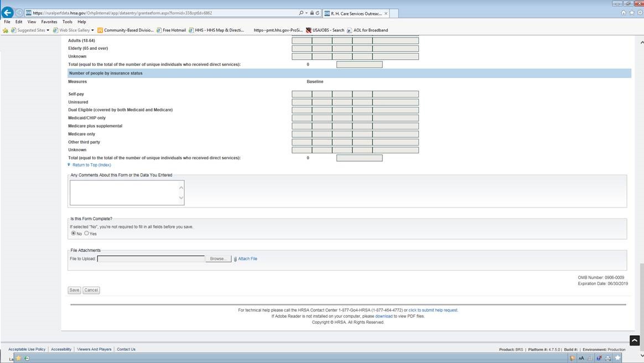
Task: Expand the Web Slice Gallery dropdown
Action: [92, 30]
